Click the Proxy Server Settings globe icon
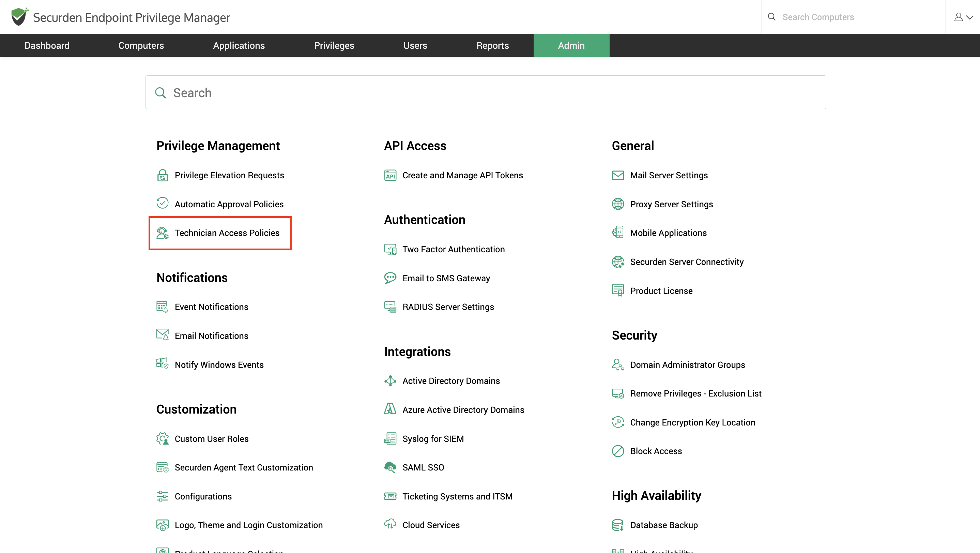This screenshot has height=553, width=980. click(618, 204)
